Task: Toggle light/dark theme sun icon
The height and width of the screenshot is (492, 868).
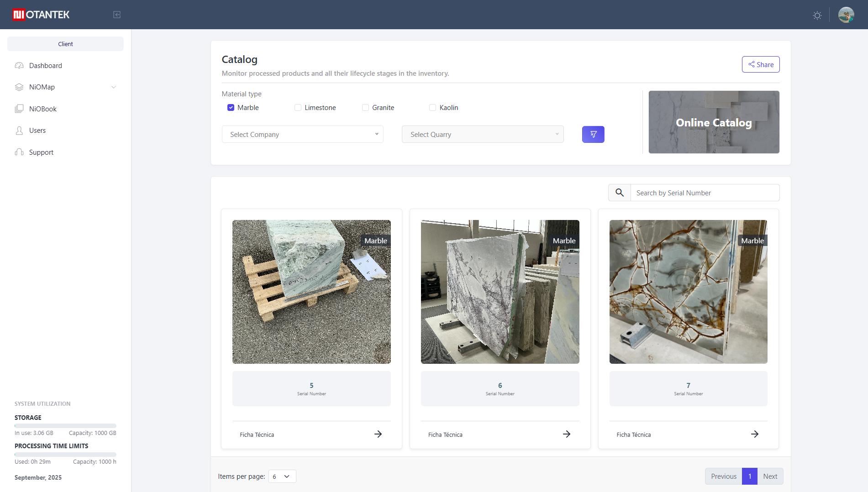Action: point(817,16)
